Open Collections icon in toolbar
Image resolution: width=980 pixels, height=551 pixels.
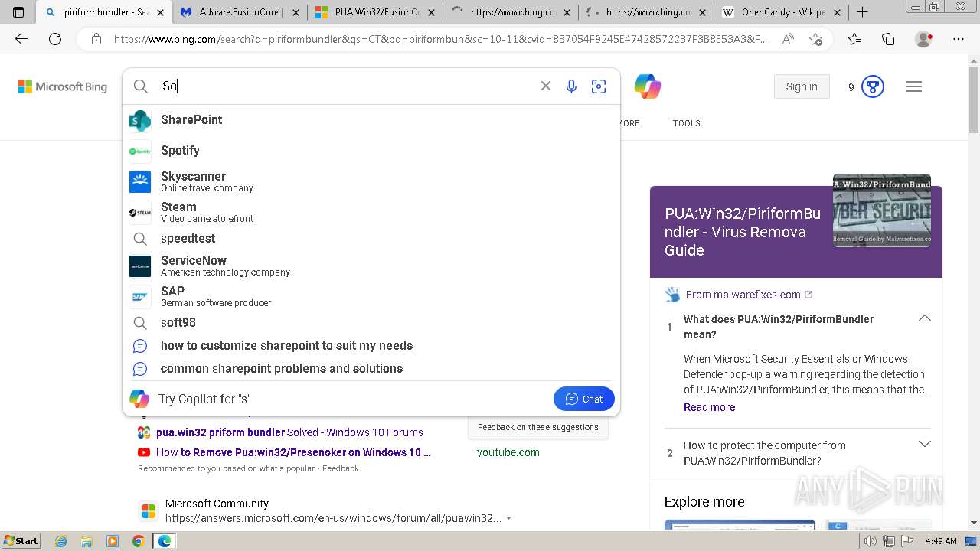888,39
